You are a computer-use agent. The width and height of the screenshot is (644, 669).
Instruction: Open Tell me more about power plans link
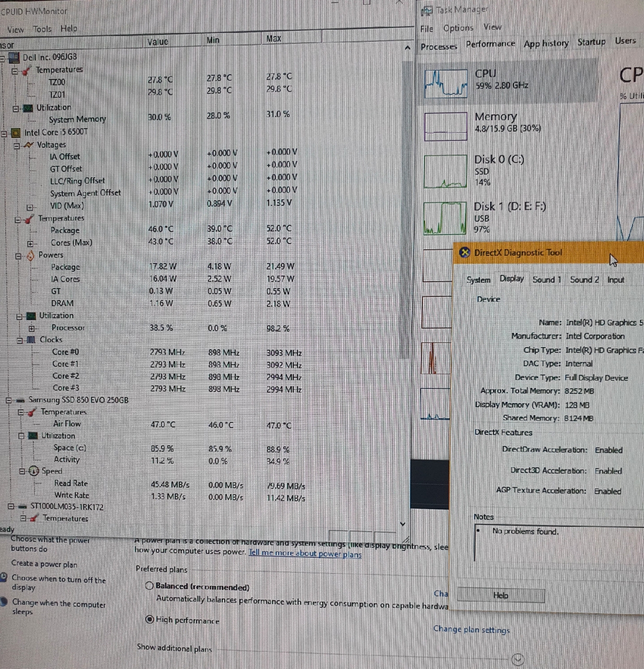305,553
